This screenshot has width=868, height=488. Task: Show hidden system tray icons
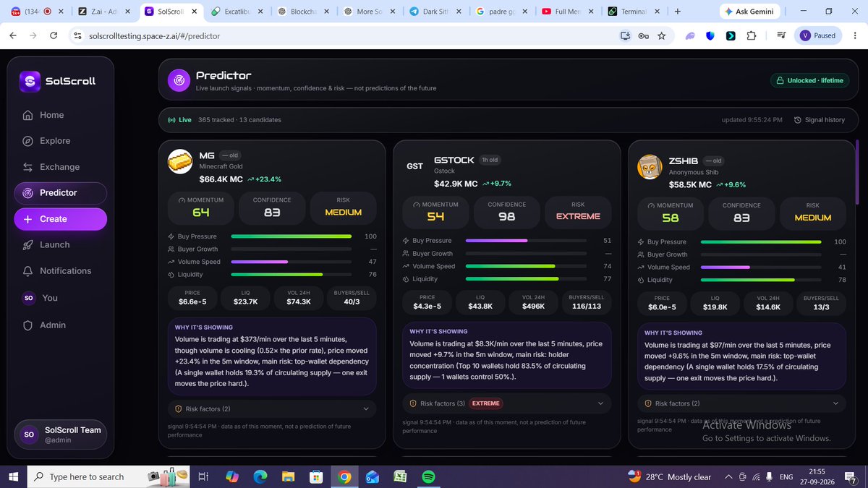point(728,476)
